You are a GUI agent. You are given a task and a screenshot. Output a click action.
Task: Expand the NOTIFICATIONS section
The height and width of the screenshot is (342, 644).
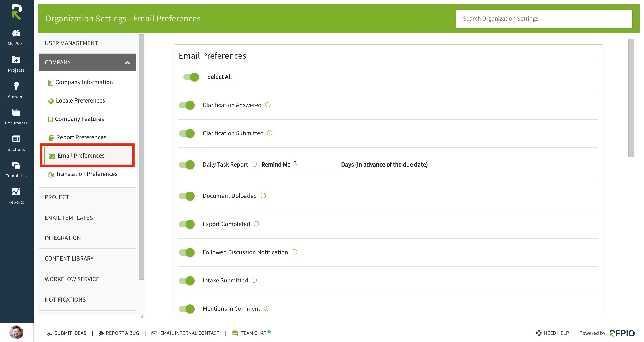click(87, 300)
